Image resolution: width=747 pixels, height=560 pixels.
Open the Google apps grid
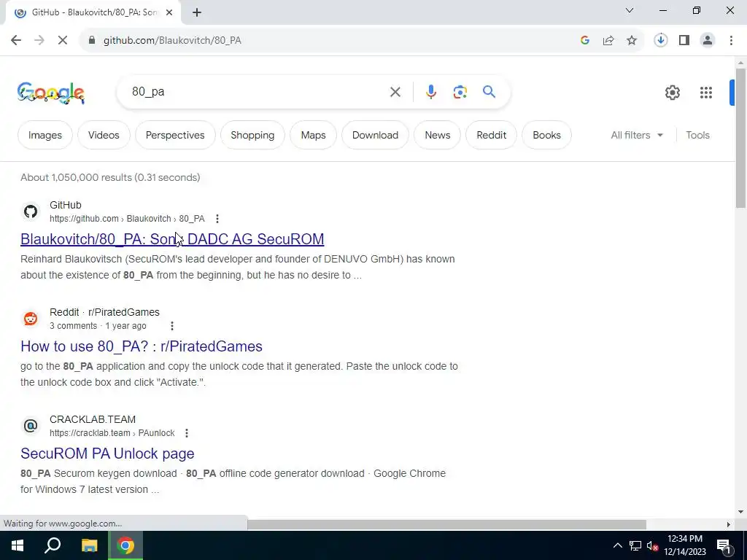(706, 93)
